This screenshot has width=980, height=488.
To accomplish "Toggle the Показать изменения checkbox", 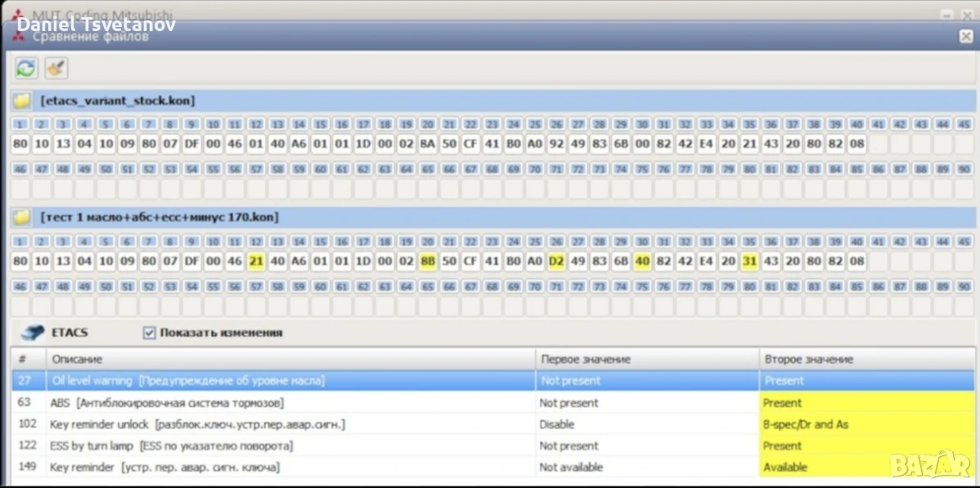I will pos(149,333).
